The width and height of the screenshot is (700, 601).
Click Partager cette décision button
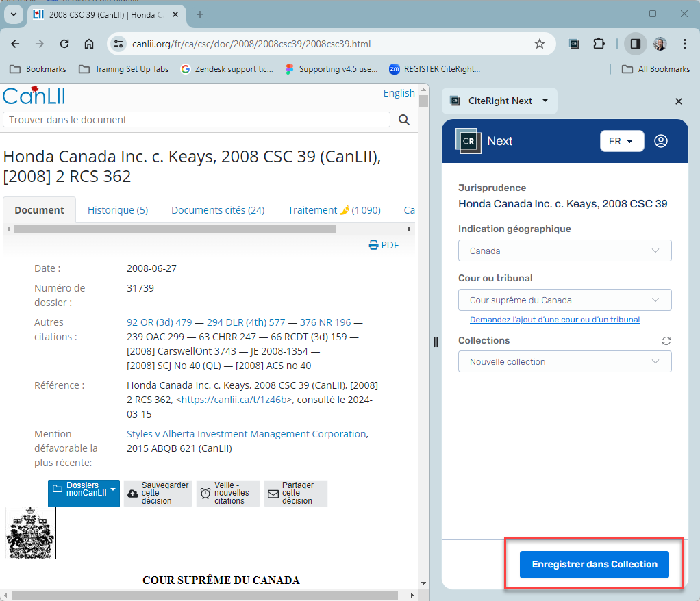pyautogui.click(x=295, y=493)
